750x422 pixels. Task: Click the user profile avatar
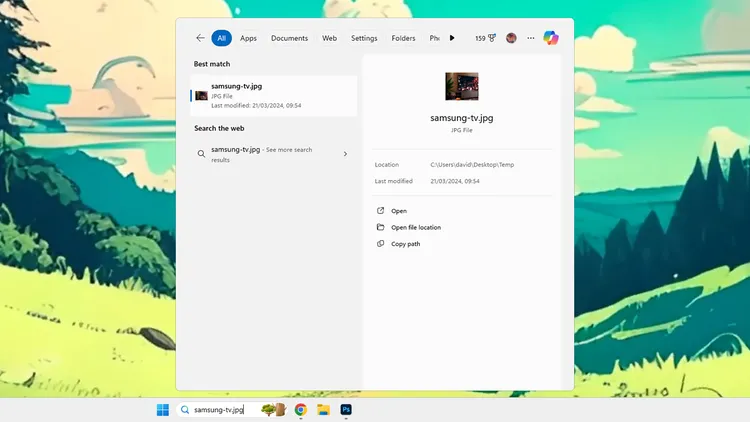pos(512,38)
